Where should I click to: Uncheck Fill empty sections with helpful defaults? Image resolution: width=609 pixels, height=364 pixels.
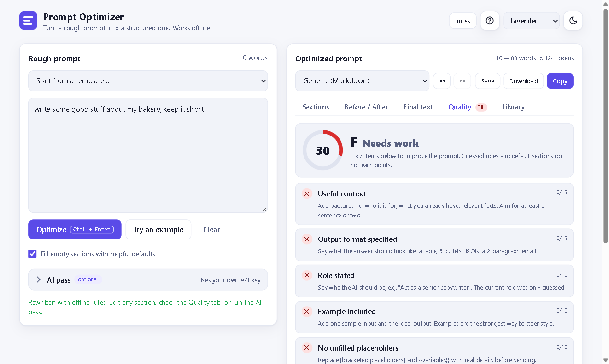pyautogui.click(x=33, y=254)
